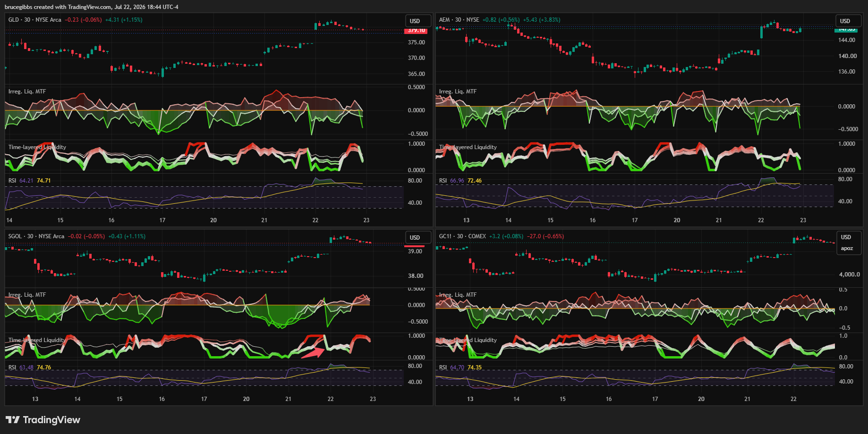Click the RSI value 74.76 in SGOL chart
This screenshot has width=868, height=434.
44,367
